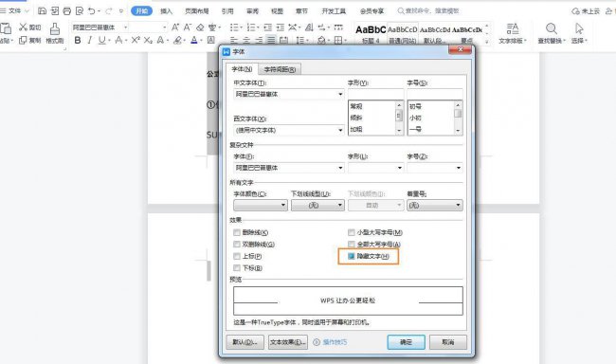Toggle the All caps (全部大写字母) checkbox

pyautogui.click(x=352, y=245)
